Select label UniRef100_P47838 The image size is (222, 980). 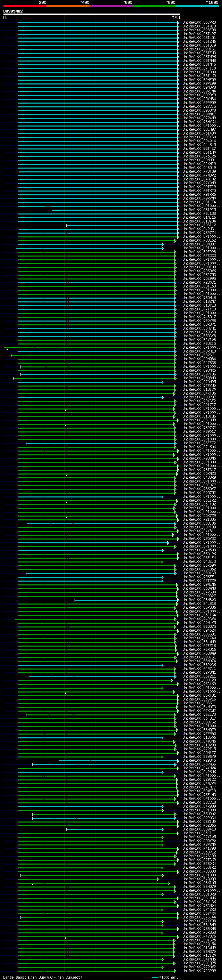pos(199,363)
